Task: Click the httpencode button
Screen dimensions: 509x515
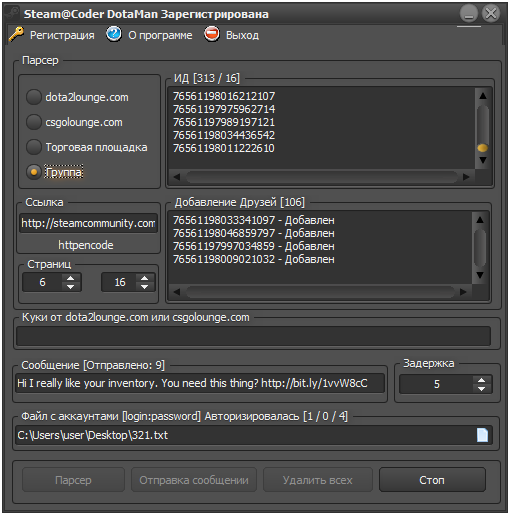Action: pyautogui.click(x=86, y=245)
